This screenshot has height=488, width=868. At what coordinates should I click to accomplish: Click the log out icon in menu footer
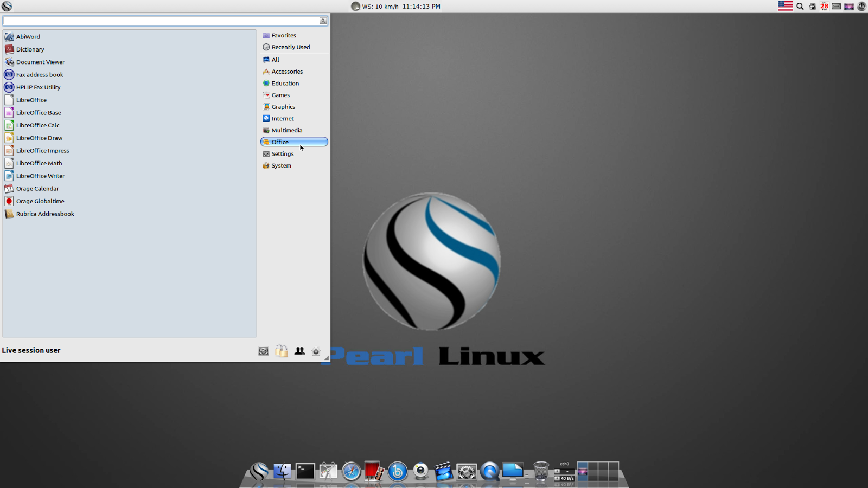pyautogui.click(x=316, y=351)
